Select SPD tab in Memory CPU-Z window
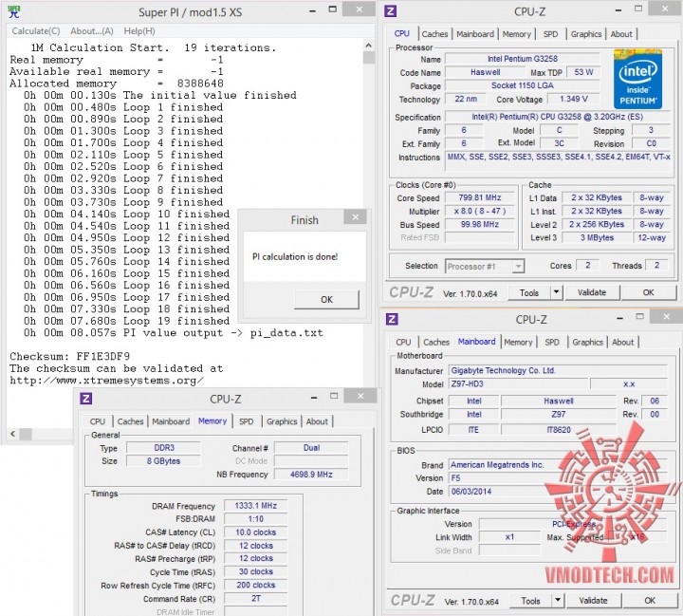Viewport: 683px width, 616px height. point(246,421)
